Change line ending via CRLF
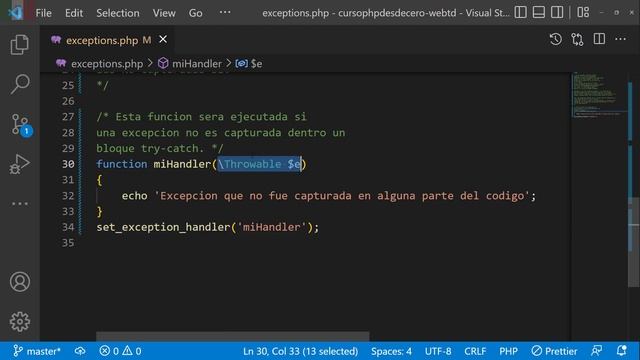The image size is (640, 360). [475, 351]
